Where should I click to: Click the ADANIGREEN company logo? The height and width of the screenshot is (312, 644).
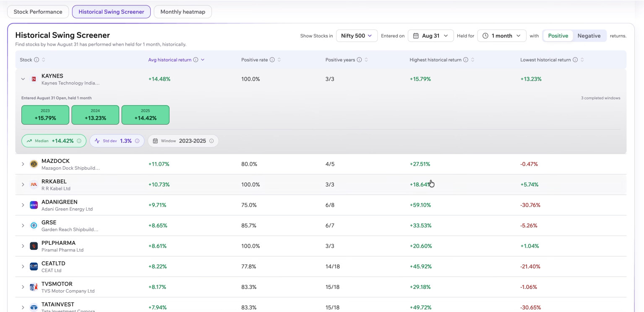[34, 205]
